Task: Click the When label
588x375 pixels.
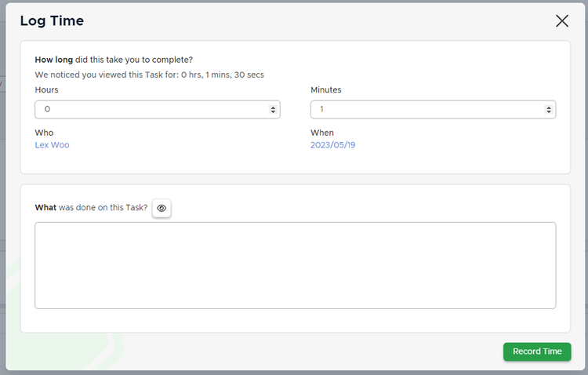Action: pos(321,133)
